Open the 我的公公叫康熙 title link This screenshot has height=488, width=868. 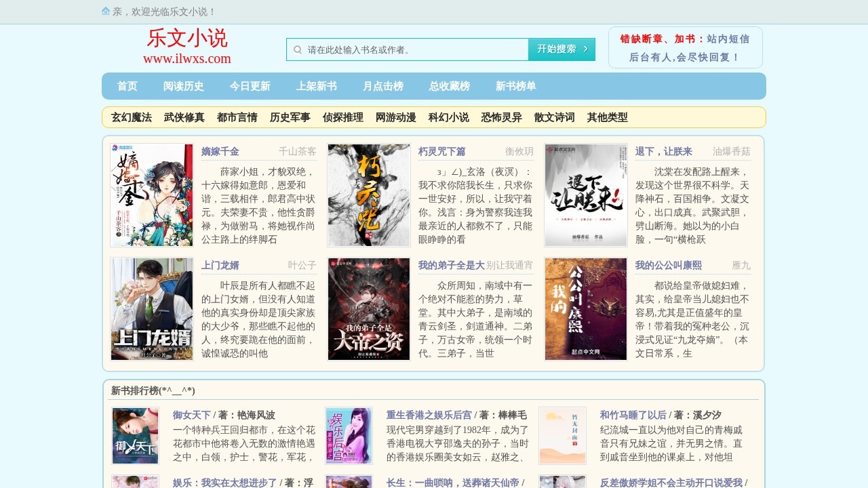pos(669,265)
